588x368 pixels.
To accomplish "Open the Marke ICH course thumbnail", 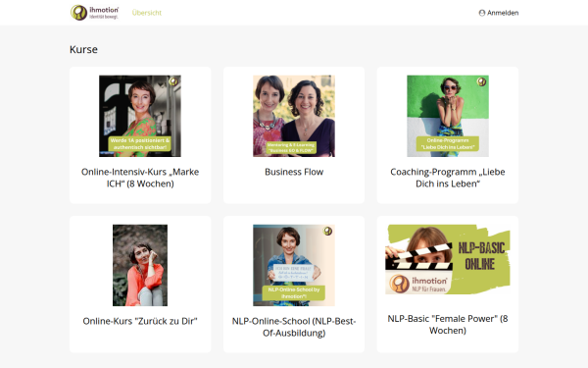I will tap(140, 116).
